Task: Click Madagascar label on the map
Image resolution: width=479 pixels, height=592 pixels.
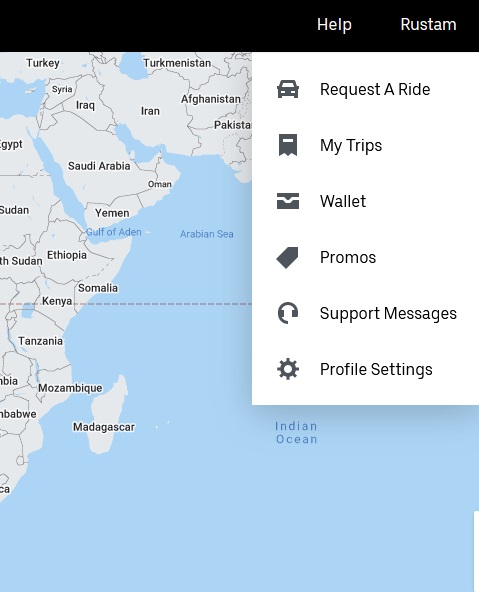Action: pyautogui.click(x=104, y=427)
